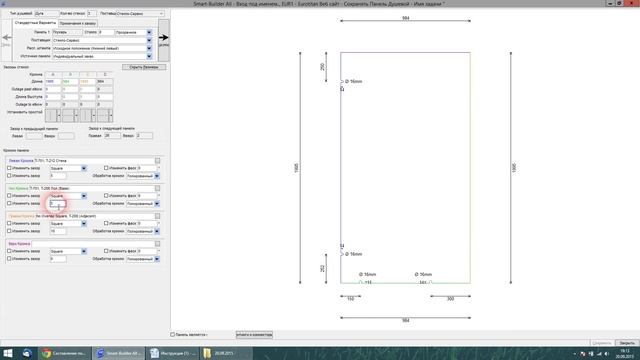
Task: Click the Кол-во стекол field
Action: click(91, 13)
